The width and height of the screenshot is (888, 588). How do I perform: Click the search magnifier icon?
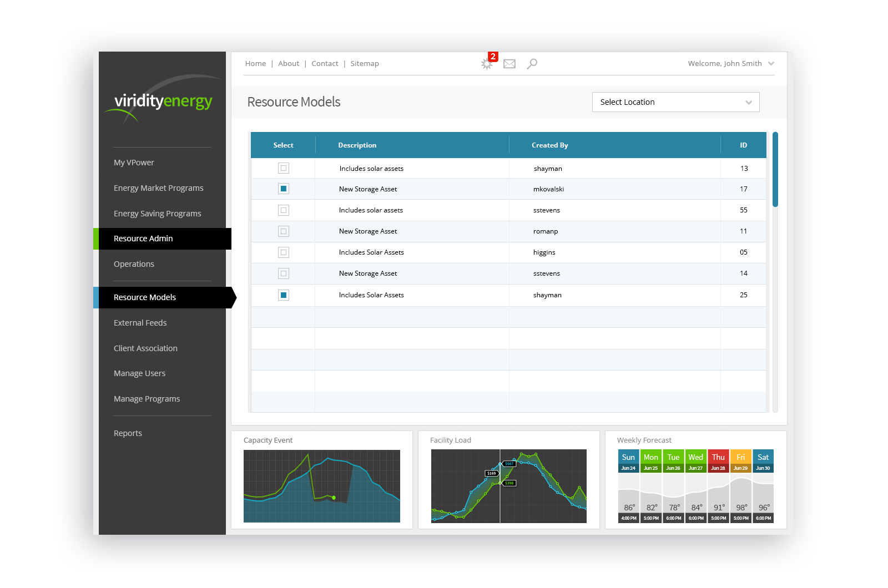(x=532, y=64)
